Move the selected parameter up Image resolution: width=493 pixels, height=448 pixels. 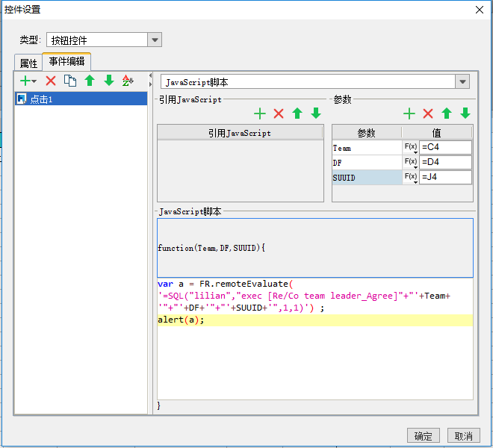(447, 113)
